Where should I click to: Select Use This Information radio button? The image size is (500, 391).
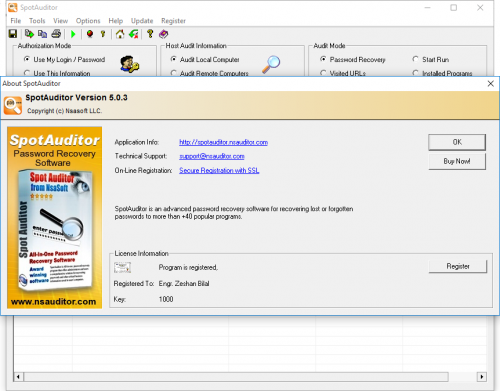(x=57, y=73)
